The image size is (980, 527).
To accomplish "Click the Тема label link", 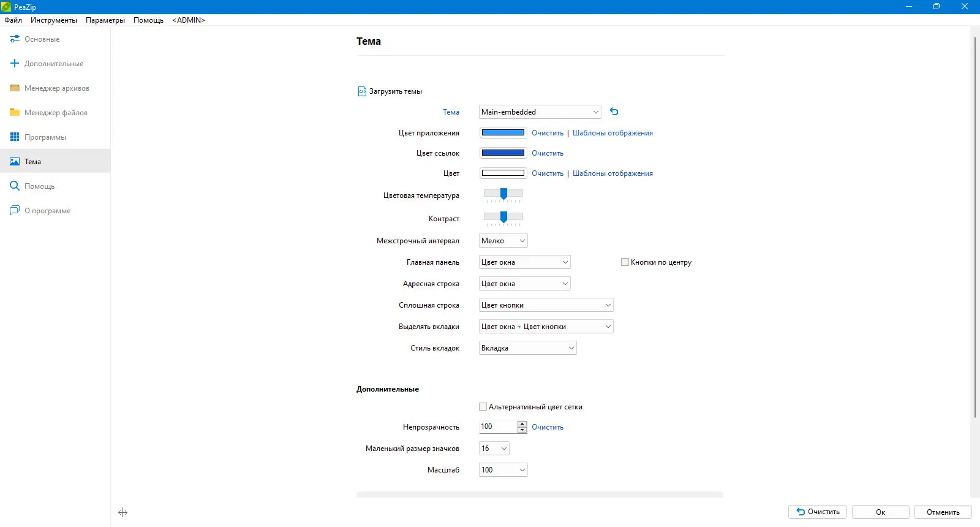I will 451,112.
